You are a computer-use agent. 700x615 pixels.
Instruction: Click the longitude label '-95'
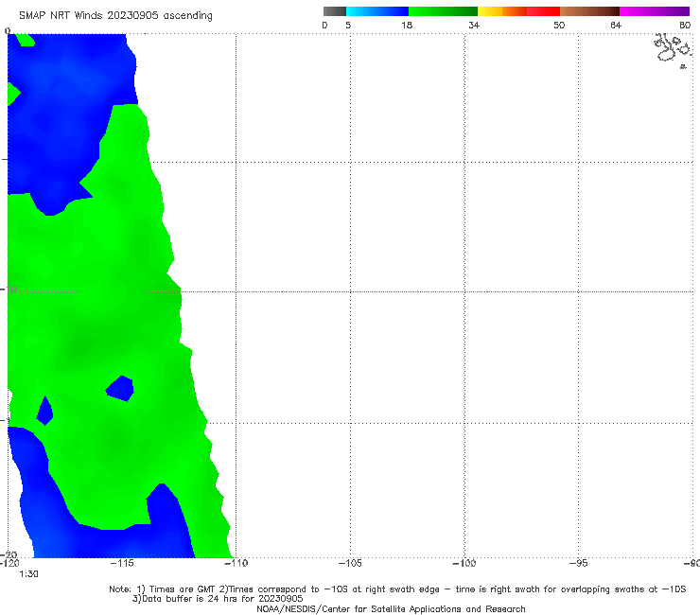[579, 563]
